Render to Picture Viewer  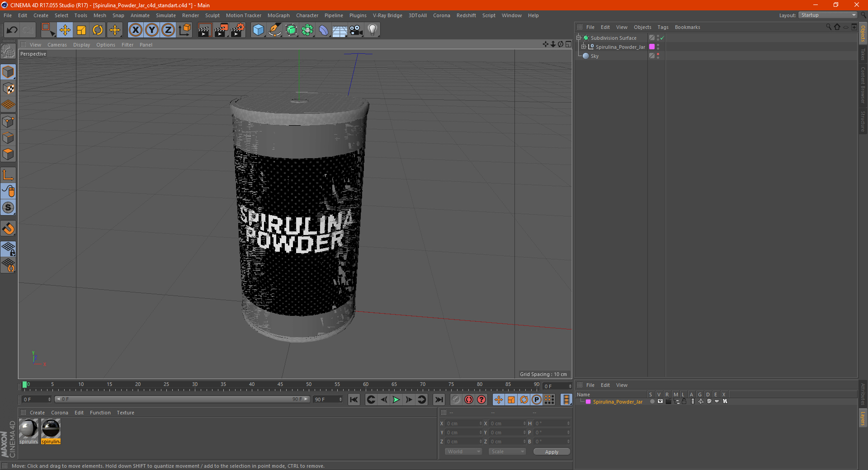[221, 30]
